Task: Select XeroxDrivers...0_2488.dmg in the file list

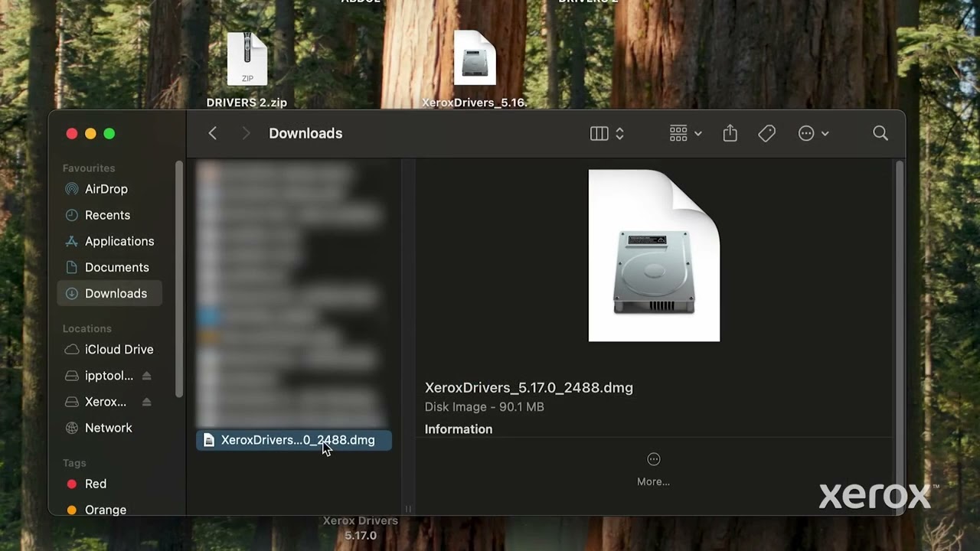Action: point(294,440)
